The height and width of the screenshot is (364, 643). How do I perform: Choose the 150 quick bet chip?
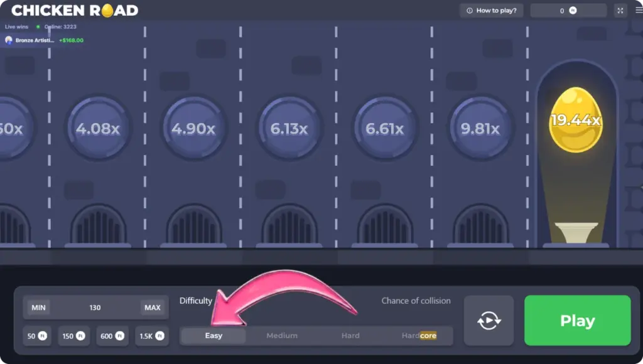(74, 336)
